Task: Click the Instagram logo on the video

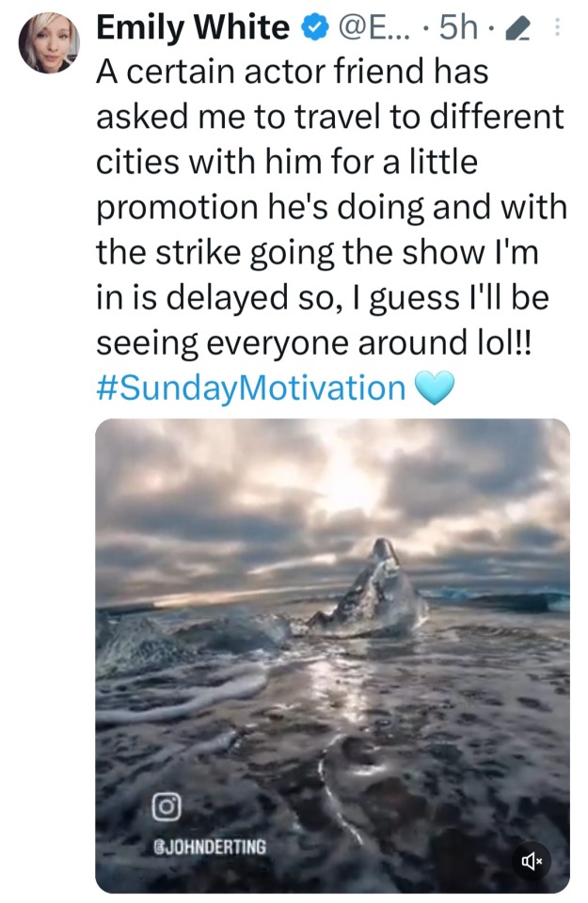Action: [166, 806]
